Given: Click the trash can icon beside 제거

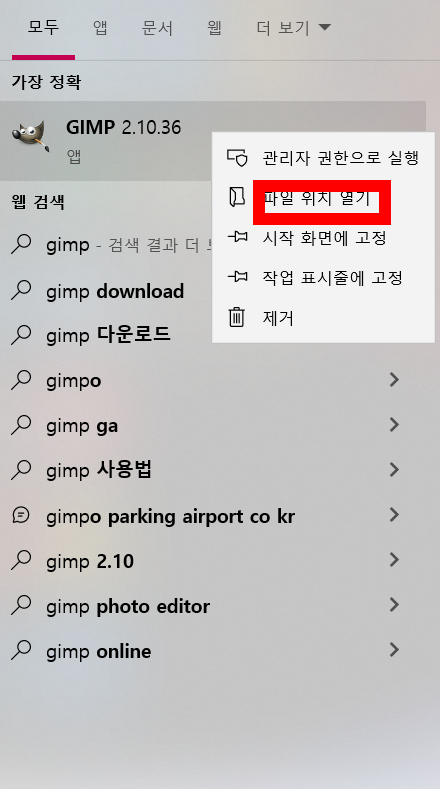Looking at the screenshot, I should [237, 318].
